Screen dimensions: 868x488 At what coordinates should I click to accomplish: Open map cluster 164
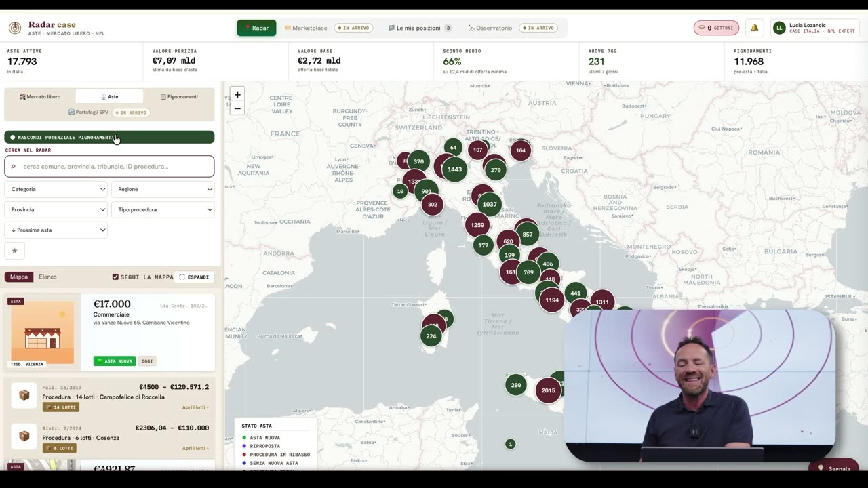(x=521, y=150)
